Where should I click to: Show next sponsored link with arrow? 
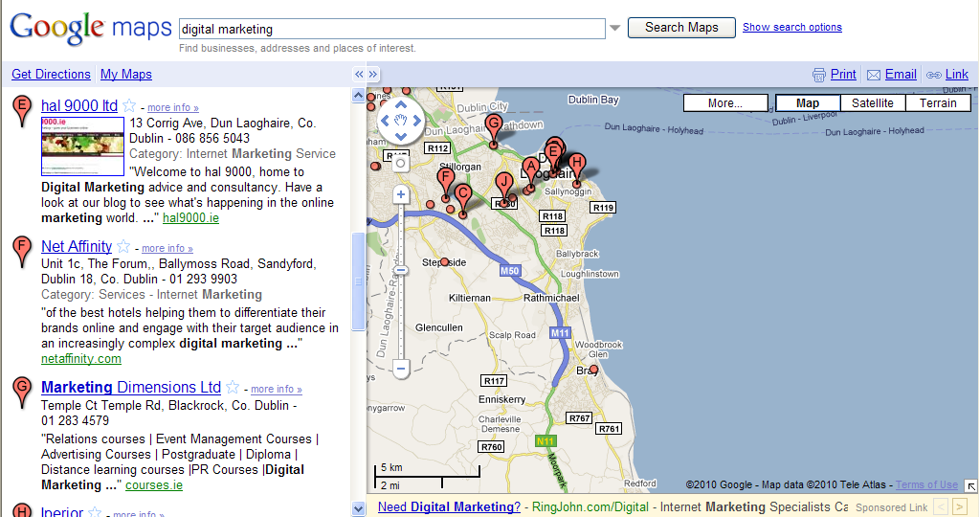tap(959, 507)
